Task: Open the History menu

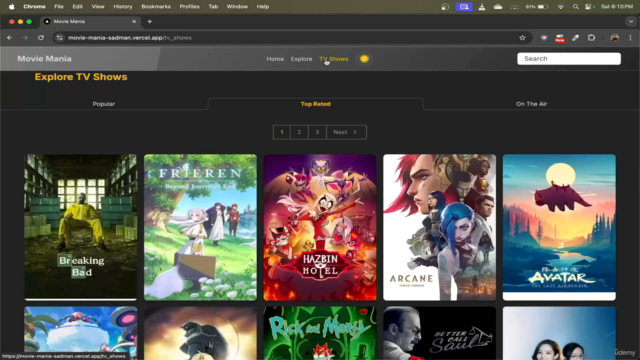Action: point(123,7)
